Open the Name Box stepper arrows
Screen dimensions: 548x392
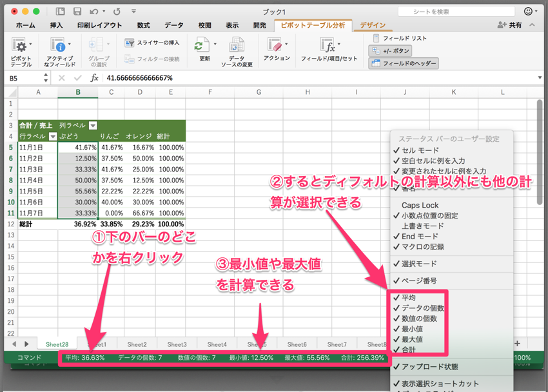click(46, 78)
